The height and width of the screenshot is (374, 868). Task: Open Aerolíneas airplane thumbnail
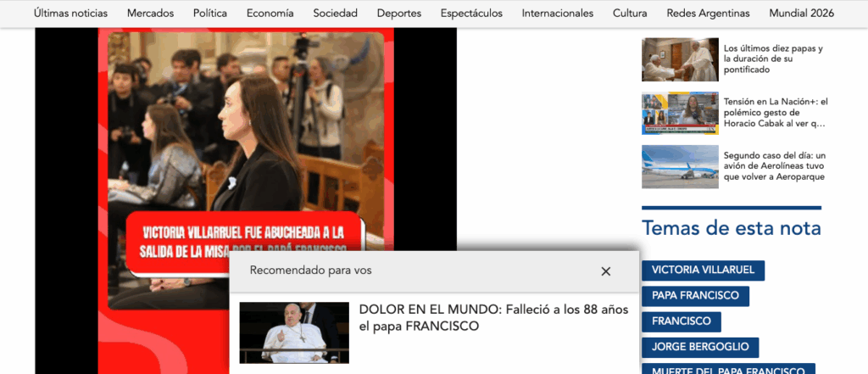click(x=680, y=167)
